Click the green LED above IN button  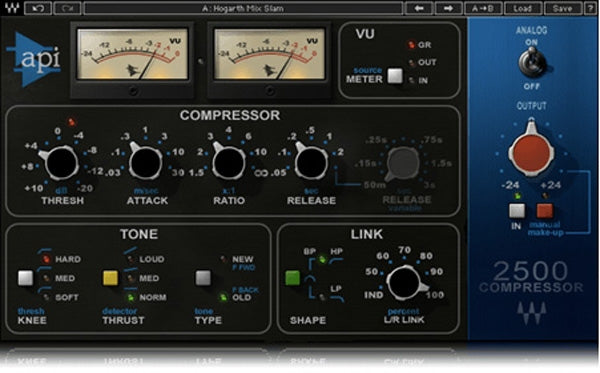517,196
